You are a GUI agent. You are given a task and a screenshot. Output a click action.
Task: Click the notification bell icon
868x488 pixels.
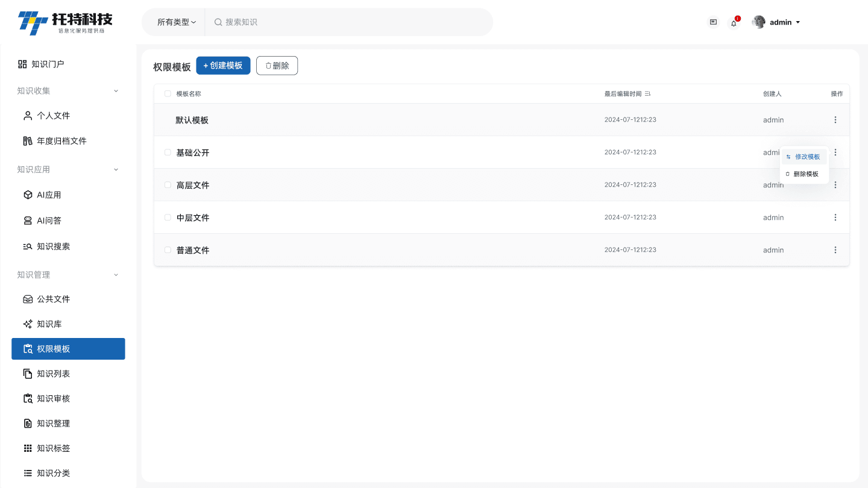[734, 23]
